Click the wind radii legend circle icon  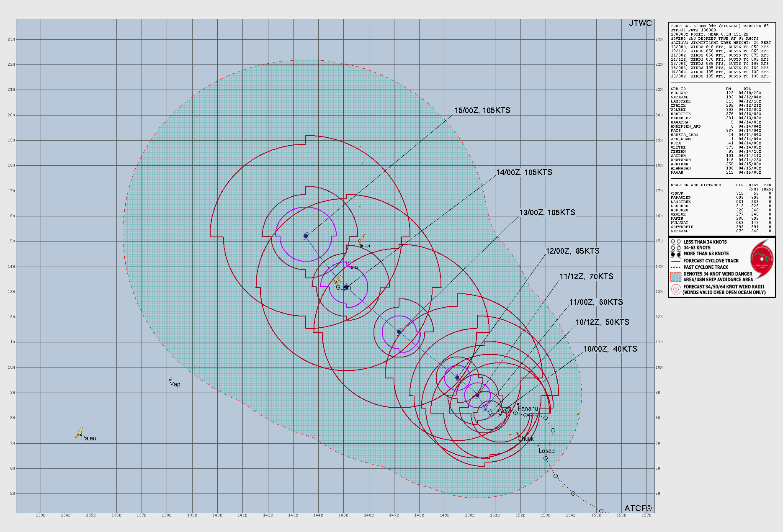(676, 290)
